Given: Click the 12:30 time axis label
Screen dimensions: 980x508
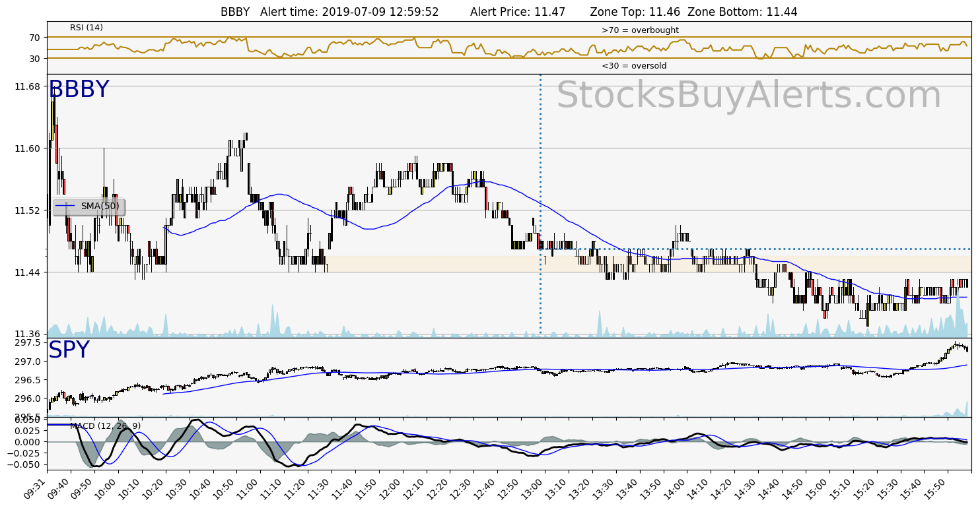Looking at the screenshot, I should click(462, 488).
